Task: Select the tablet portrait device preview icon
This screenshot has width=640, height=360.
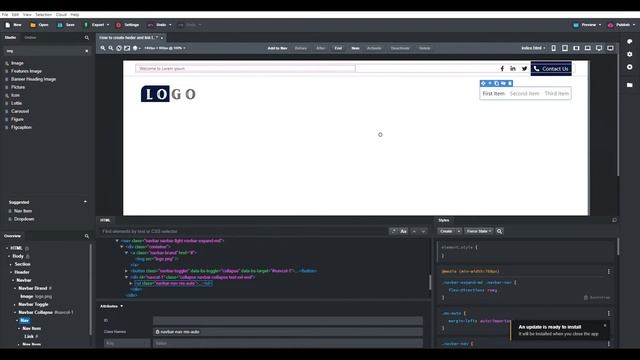Action: point(565,48)
